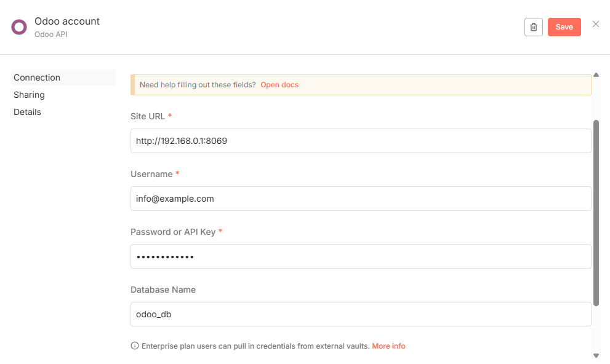Click the Password or API Key field
The height and width of the screenshot is (364, 610).
(x=360, y=256)
